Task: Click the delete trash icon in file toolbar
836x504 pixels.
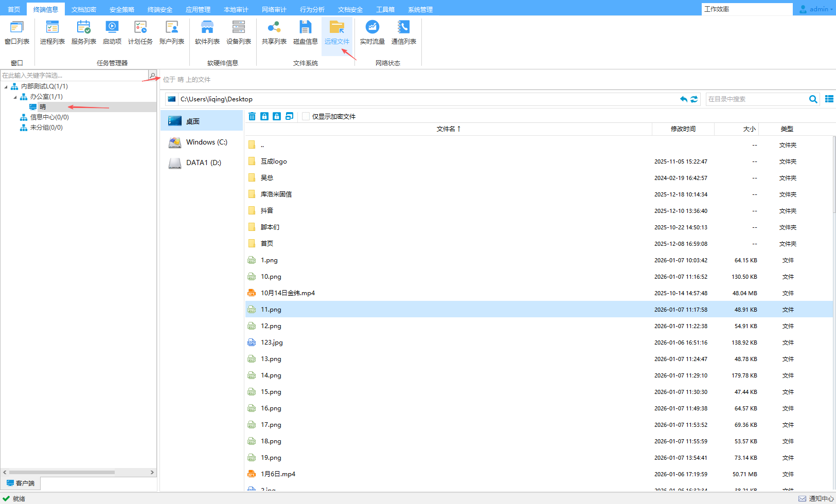Action: pyautogui.click(x=252, y=116)
